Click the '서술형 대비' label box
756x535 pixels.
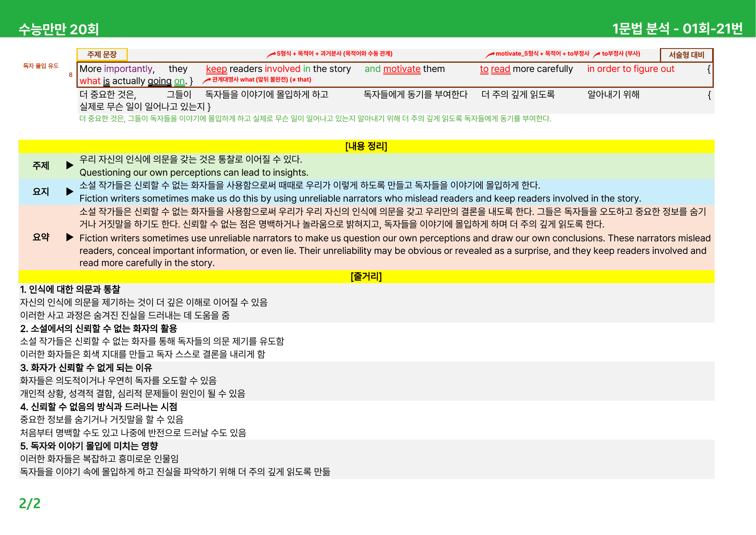pos(686,55)
